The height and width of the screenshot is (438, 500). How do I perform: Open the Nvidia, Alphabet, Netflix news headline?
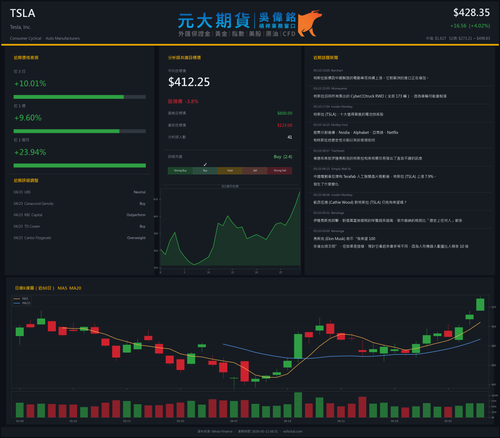tap(356, 136)
